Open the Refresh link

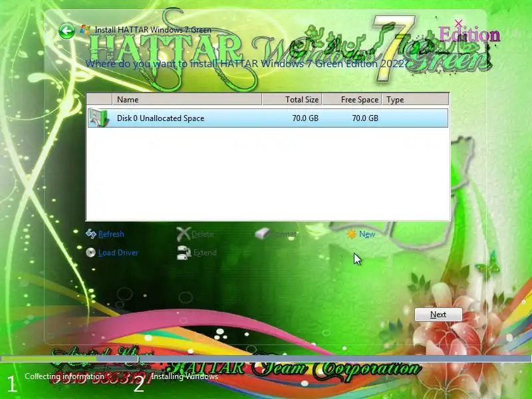(x=111, y=234)
